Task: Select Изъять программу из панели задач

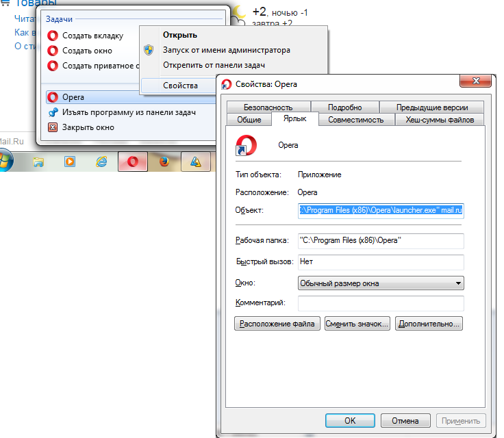Action: (129, 112)
